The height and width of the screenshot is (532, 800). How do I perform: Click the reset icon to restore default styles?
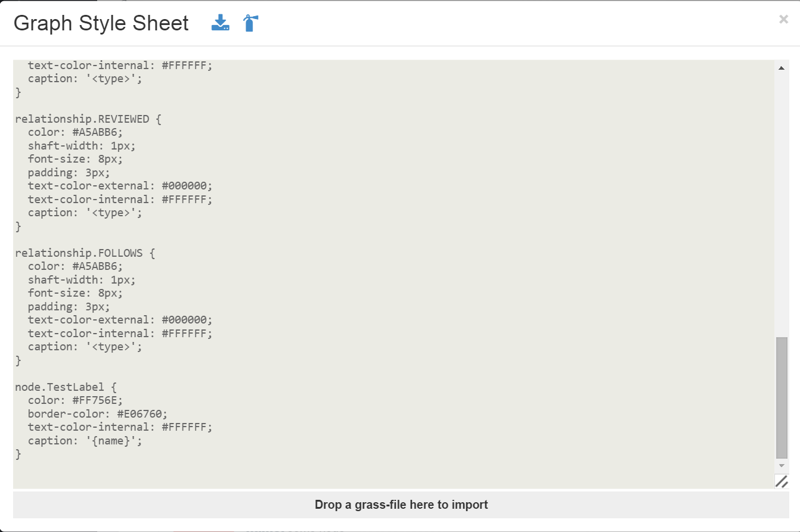pyautogui.click(x=250, y=23)
